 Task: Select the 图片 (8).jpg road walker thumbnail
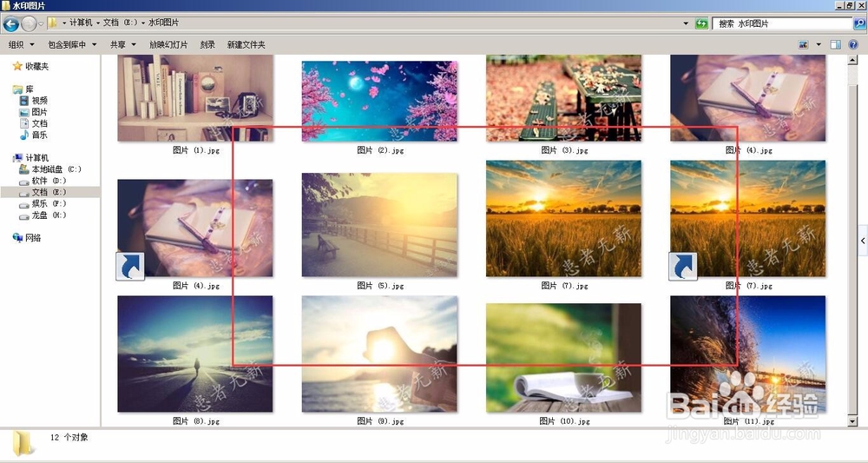(x=195, y=354)
